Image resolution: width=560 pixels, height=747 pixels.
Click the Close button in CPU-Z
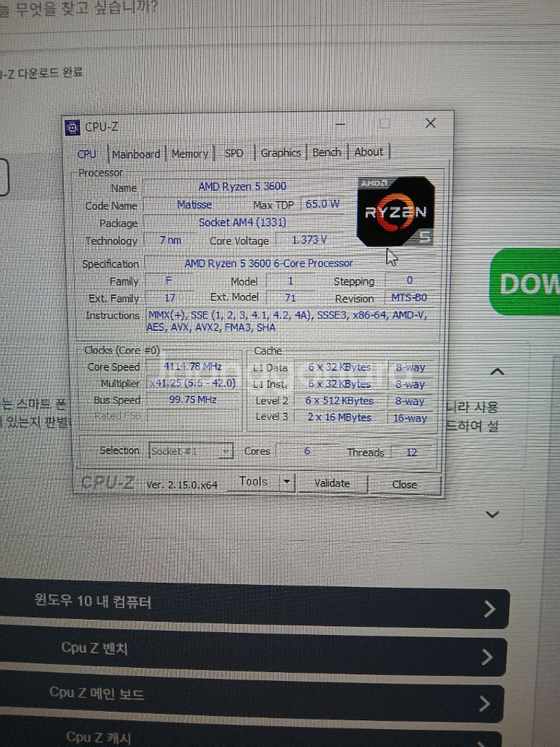[x=405, y=485]
